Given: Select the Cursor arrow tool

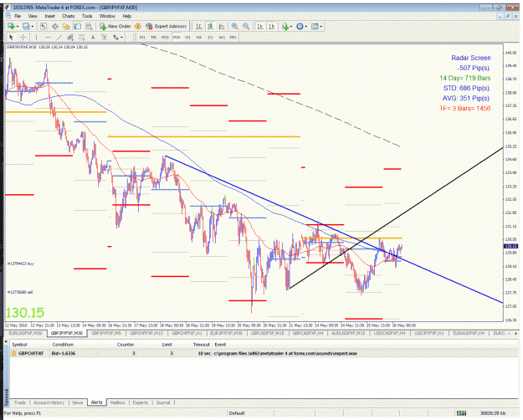Looking at the screenshot, I should (11, 38).
